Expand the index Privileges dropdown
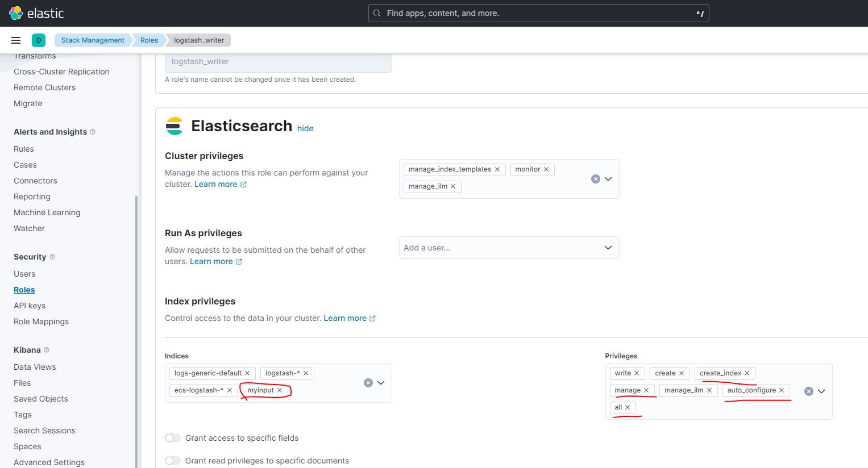 [x=821, y=391]
